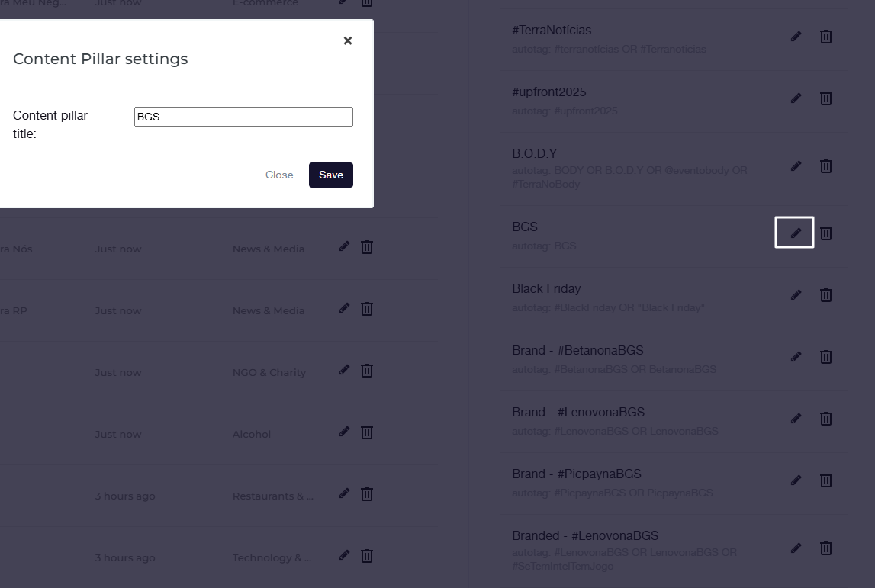Image resolution: width=875 pixels, height=588 pixels.
Task: Click the Close link in the dialog
Action: pos(279,175)
